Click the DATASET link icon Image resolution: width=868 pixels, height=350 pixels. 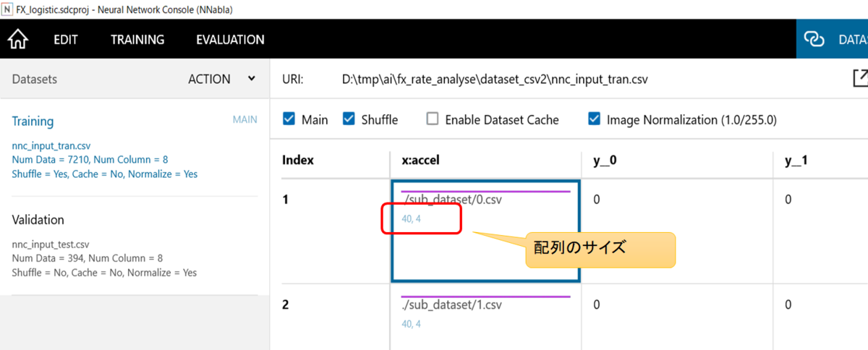coord(814,40)
